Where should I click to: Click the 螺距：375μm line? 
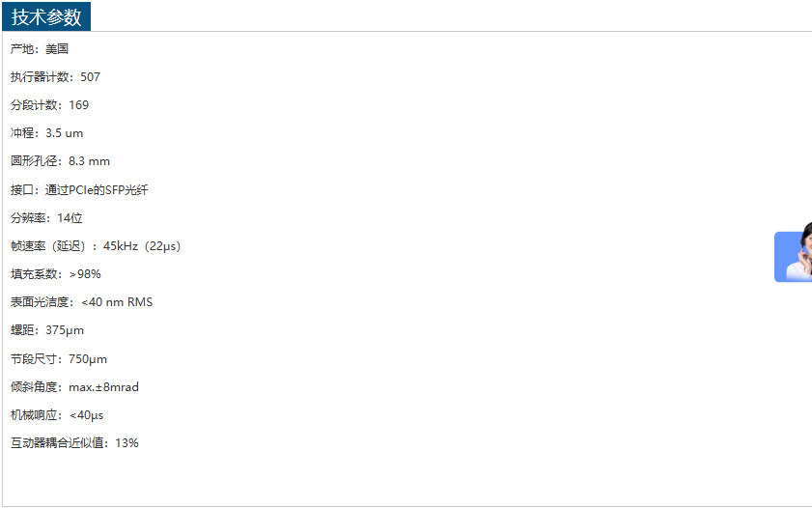[47, 330]
